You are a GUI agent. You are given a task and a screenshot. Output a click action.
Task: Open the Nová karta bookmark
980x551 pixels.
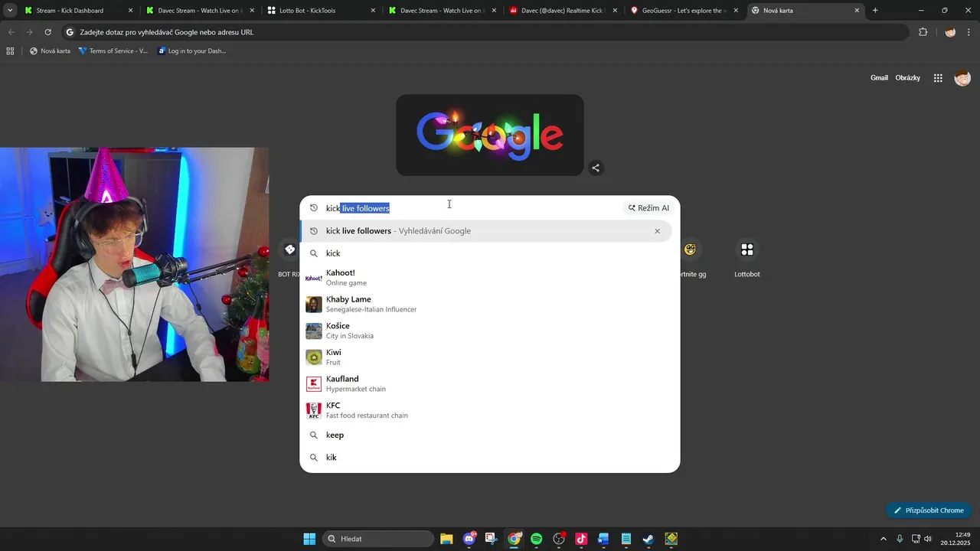coord(50,51)
